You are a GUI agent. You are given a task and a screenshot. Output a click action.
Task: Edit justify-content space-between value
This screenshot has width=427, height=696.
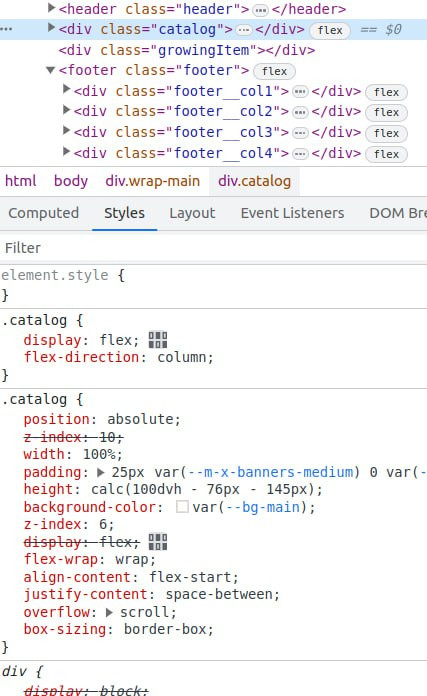[x=219, y=594]
